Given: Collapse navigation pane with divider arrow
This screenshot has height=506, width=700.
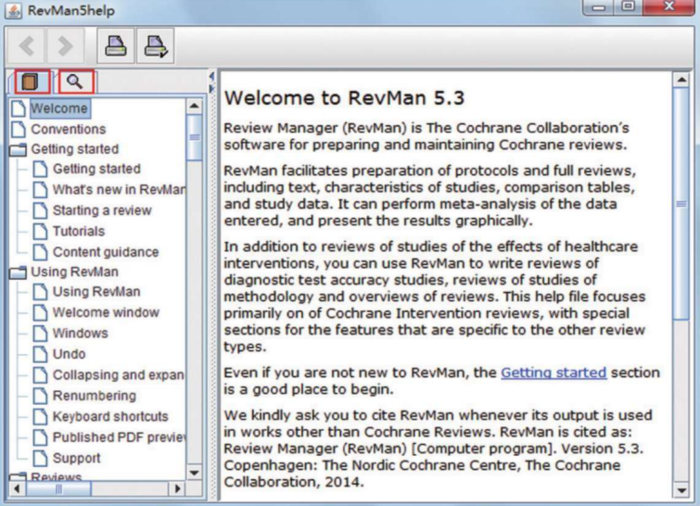Looking at the screenshot, I should (212, 77).
